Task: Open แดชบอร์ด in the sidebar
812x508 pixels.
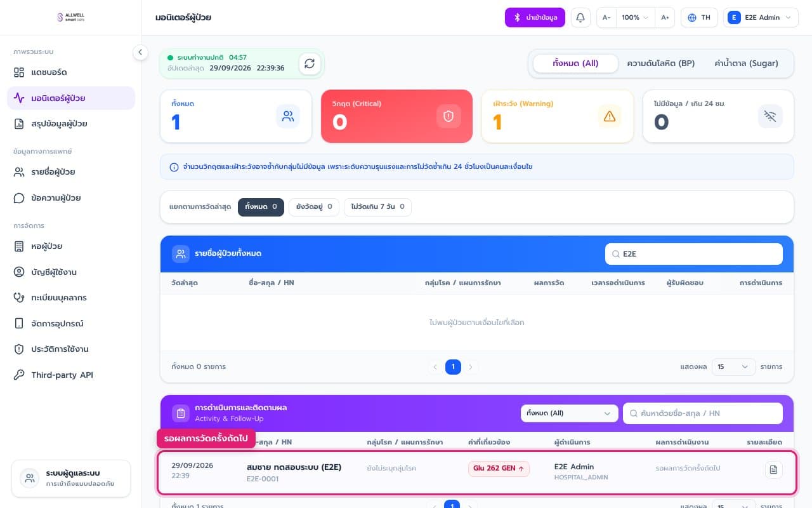Action: pyautogui.click(x=71, y=72)
